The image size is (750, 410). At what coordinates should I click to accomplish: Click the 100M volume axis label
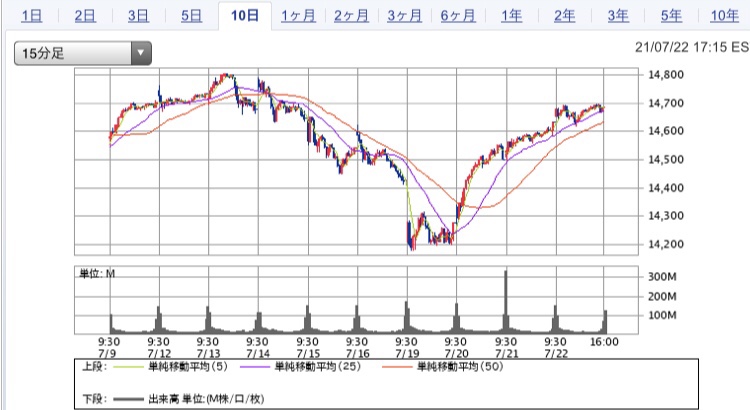(x=662, y=315)
